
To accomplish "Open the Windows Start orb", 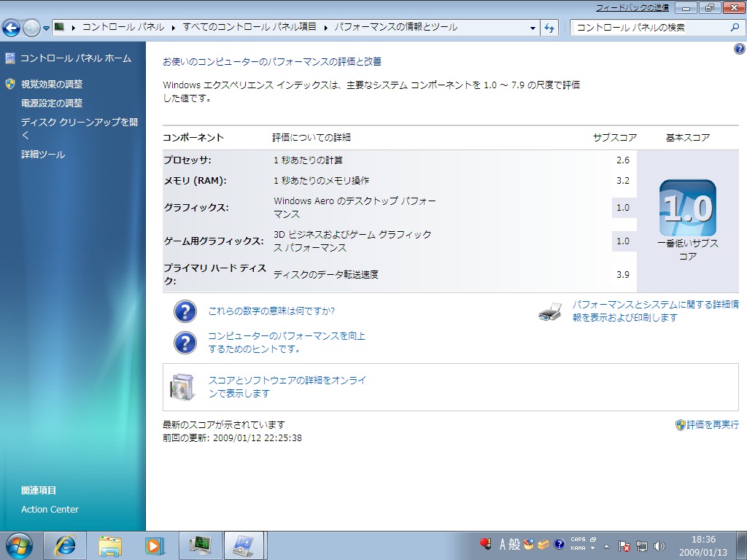I will pos(19,545).
